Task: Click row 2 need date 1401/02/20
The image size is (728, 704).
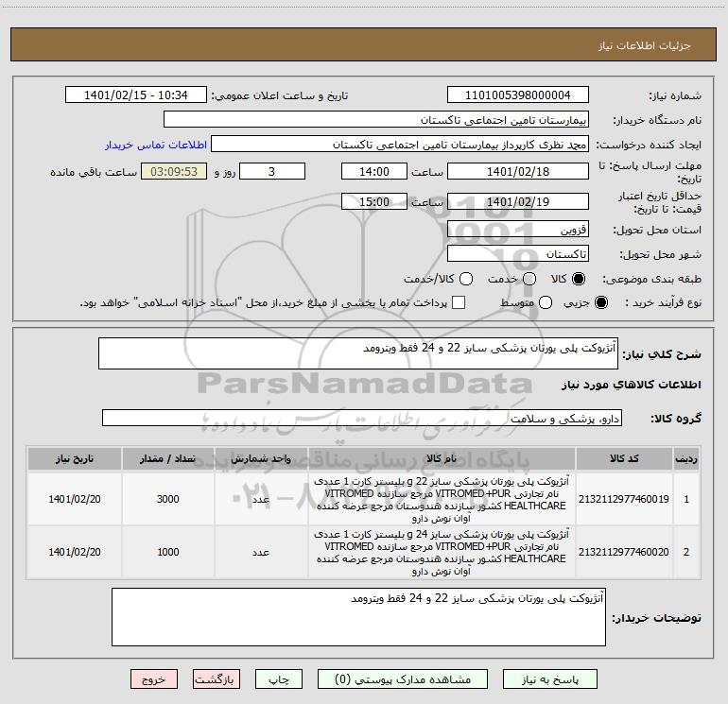Action: [75, 552]
